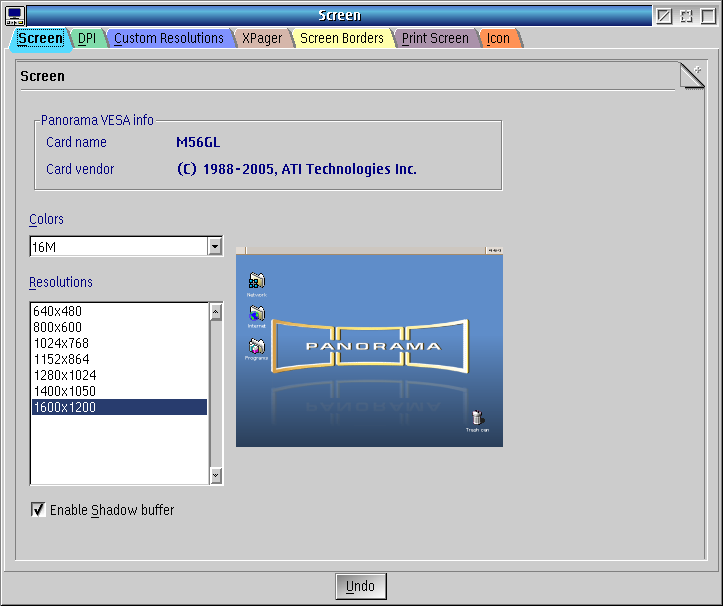The width and height of the screenshot is (723, 606).
Task: Open the Colors dropdown arrow
Action: click(x=214, y=246)
